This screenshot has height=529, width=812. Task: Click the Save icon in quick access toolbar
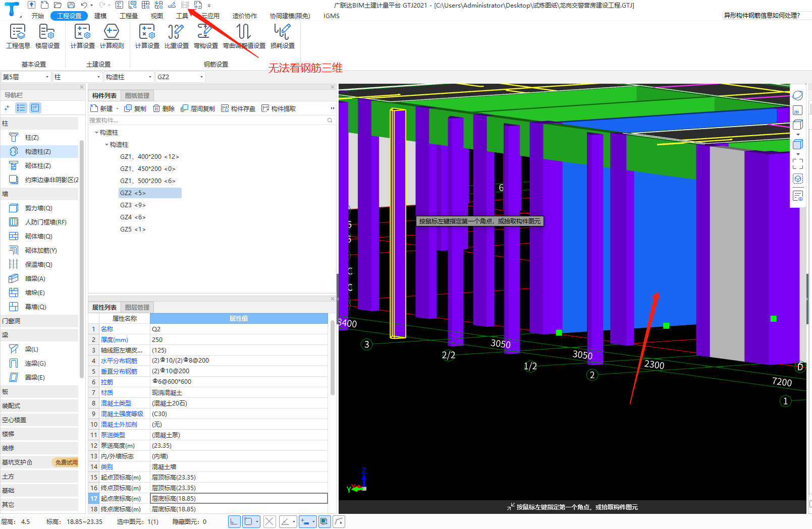tap(71, 5)
